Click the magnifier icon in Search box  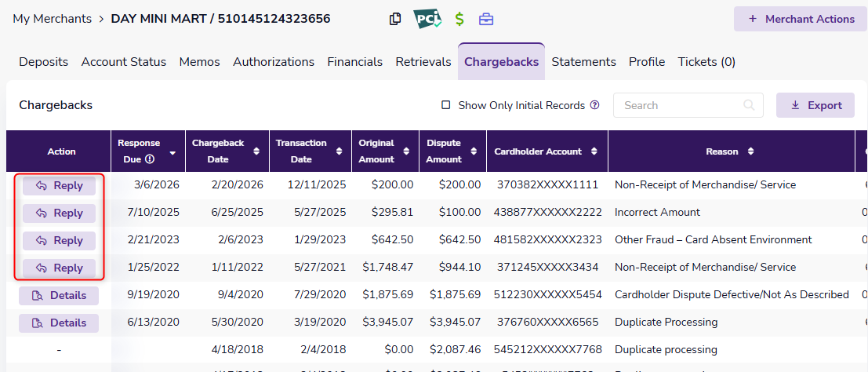pyautogui.click(x=750, y=105)
